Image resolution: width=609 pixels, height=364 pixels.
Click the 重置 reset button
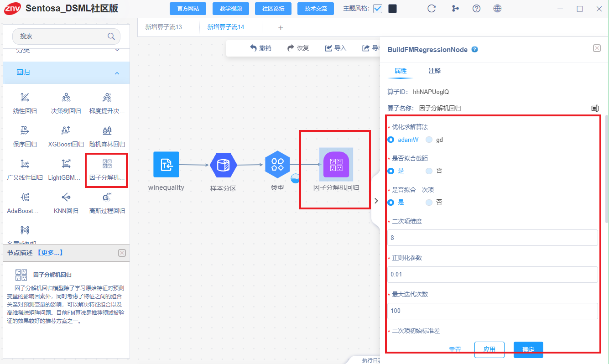pos(455,349)
